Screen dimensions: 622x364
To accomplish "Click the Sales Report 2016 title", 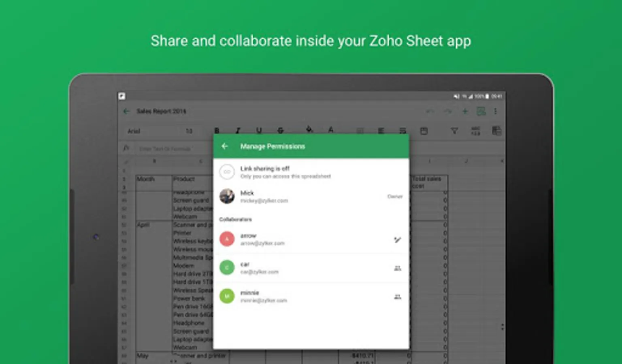I will click(161, 111).
